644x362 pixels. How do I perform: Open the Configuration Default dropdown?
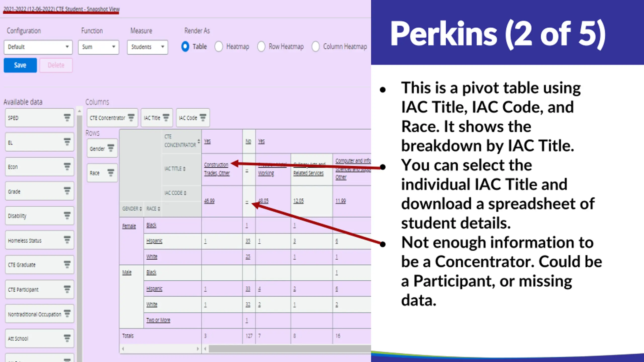38,47
